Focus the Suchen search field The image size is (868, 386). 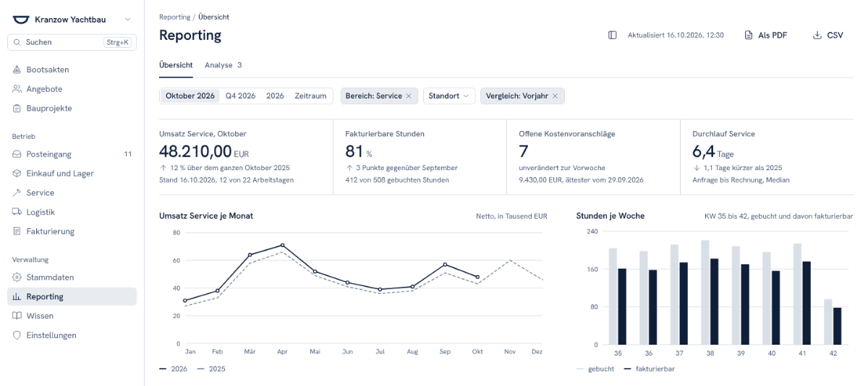click(x=72, y=43)
